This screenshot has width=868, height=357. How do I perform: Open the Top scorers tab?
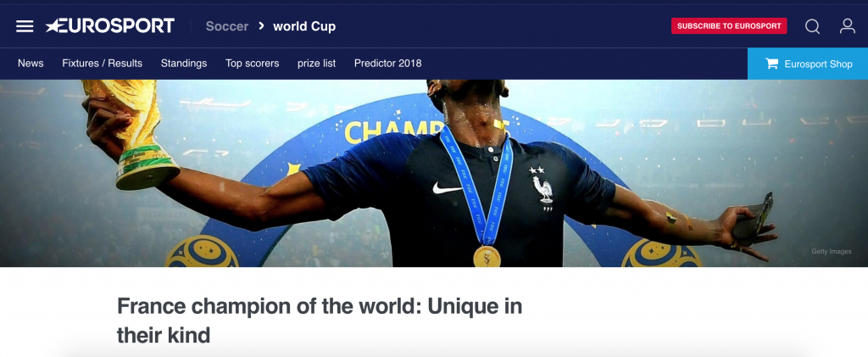pos(252,64)
